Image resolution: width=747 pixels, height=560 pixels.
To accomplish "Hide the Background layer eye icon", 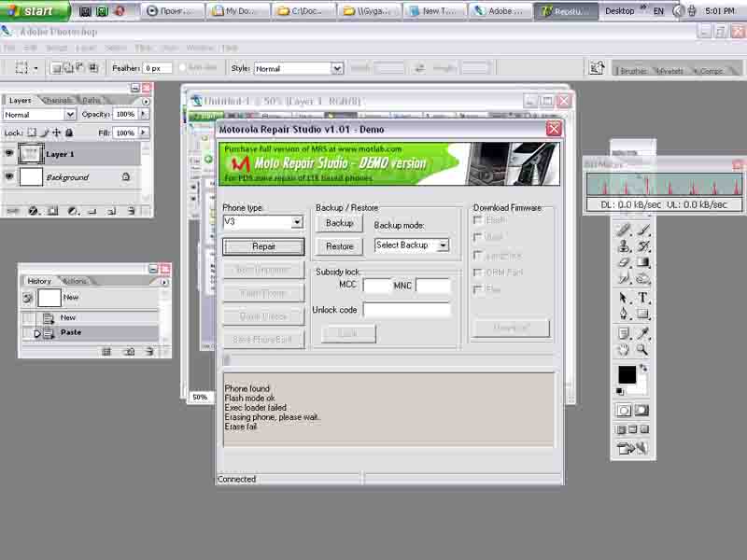I will pos(8,176).
